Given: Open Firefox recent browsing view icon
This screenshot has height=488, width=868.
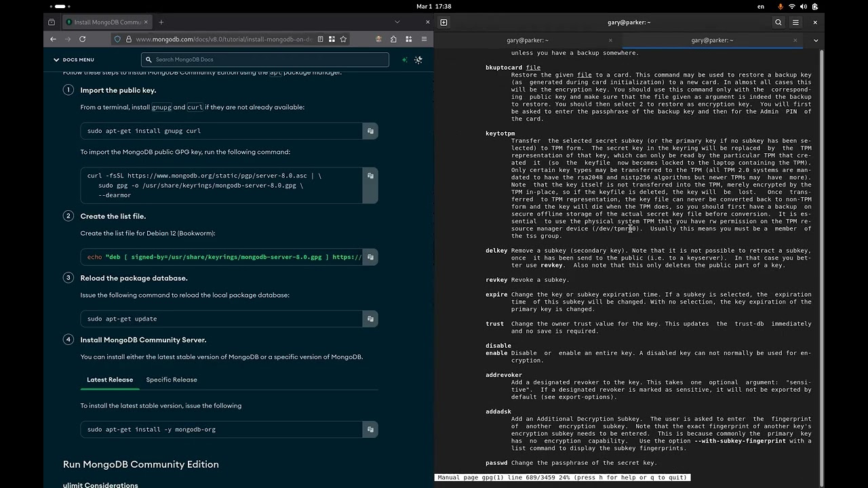Looking at the screenshot, I should click(52, 22).
